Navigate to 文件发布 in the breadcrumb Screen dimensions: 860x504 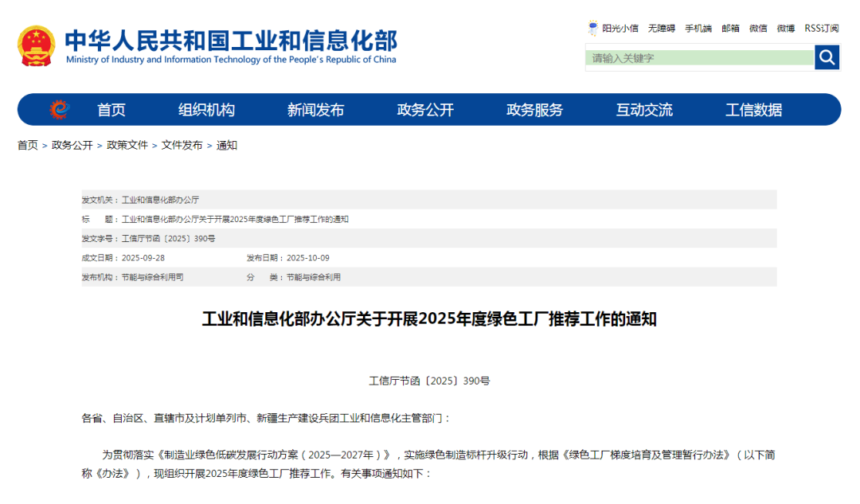pos(182,146)
